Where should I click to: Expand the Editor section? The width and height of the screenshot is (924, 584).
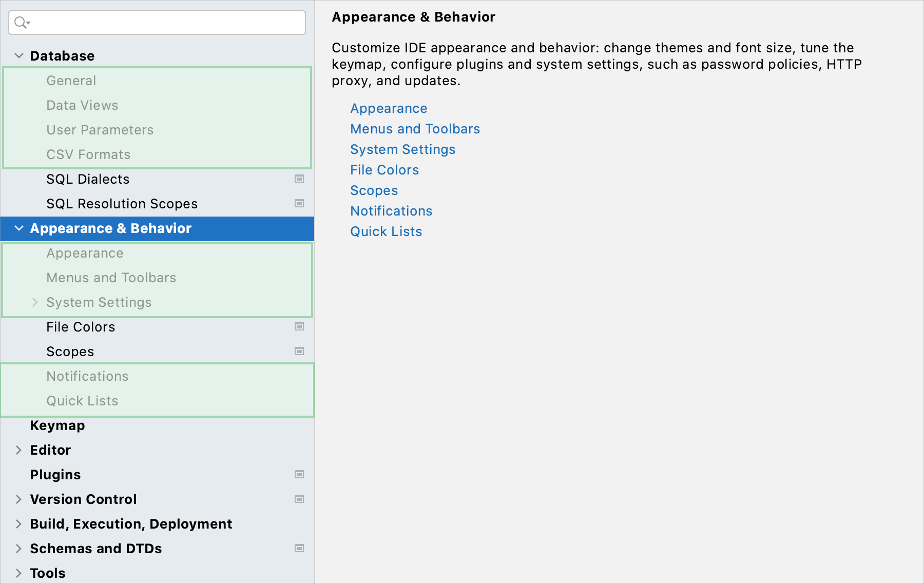click(x=19, y=450)
